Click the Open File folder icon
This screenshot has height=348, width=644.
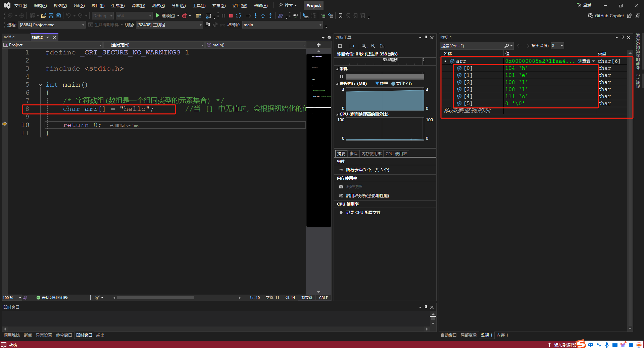click(x=44, y=16)
